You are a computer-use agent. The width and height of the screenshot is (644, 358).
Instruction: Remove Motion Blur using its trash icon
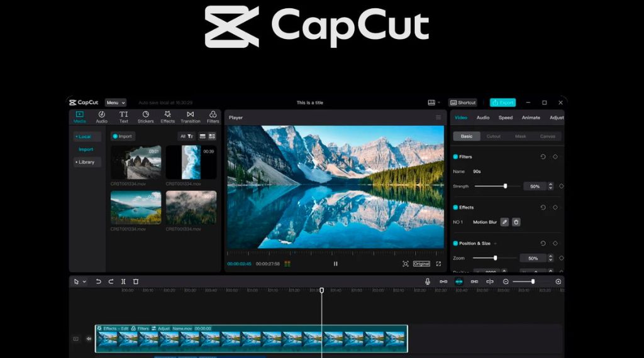[516, 222]
